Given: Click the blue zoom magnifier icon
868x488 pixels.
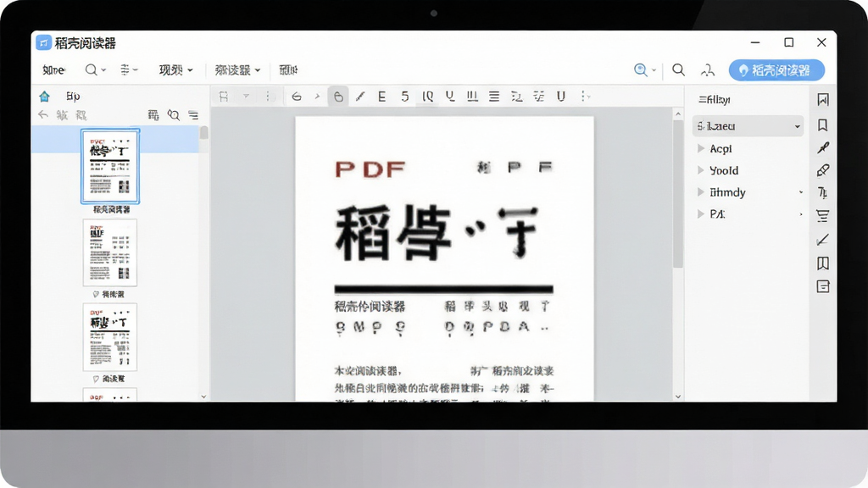Looking at the screenshot, I should tap(641, 69).
